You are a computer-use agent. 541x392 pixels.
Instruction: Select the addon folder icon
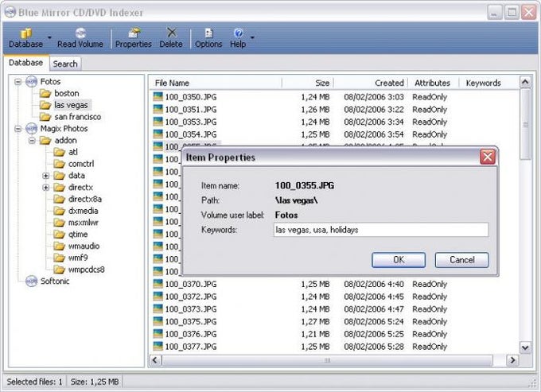pyautogui.click(x=45, y=140)
